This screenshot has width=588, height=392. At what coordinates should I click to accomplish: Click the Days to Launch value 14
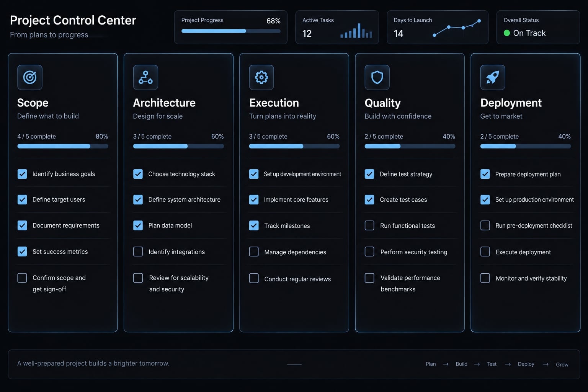(x=399, y=34)
